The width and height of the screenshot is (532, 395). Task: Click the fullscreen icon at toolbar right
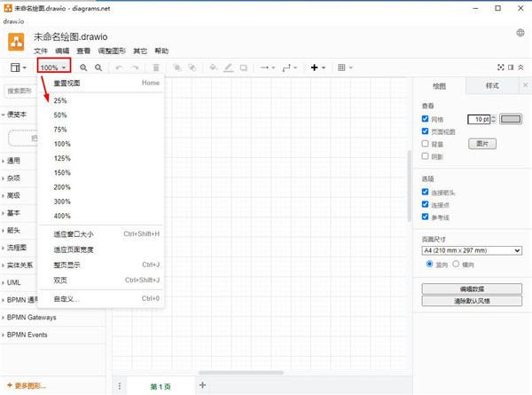500,67
